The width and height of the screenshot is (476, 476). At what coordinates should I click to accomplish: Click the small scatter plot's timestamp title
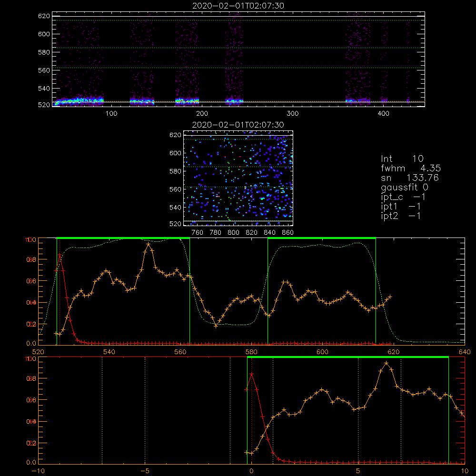[x=238, y=125]
